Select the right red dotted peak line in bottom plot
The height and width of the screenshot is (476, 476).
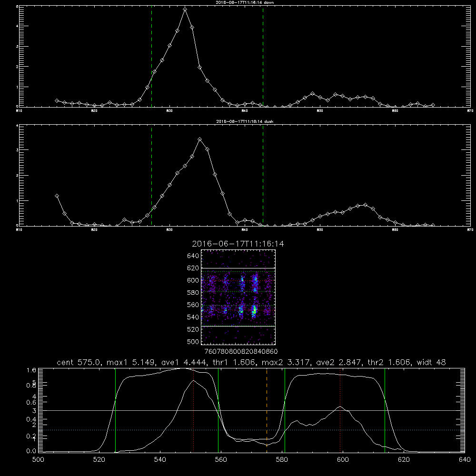pyautogui.click(x=340, y=410)
